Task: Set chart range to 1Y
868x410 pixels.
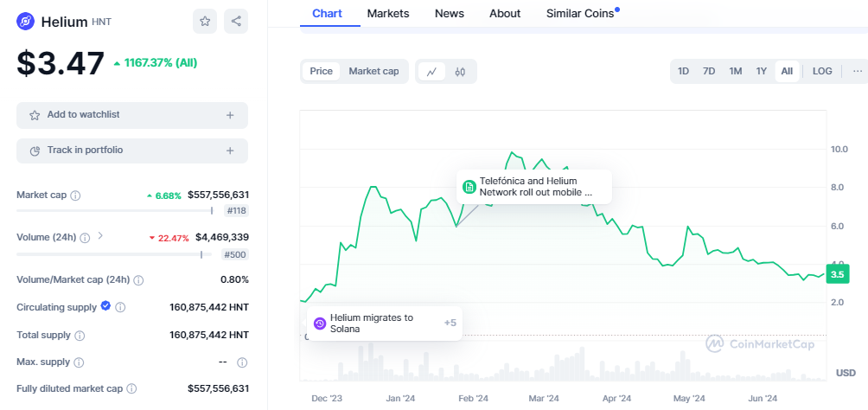Action: (761, 71)
